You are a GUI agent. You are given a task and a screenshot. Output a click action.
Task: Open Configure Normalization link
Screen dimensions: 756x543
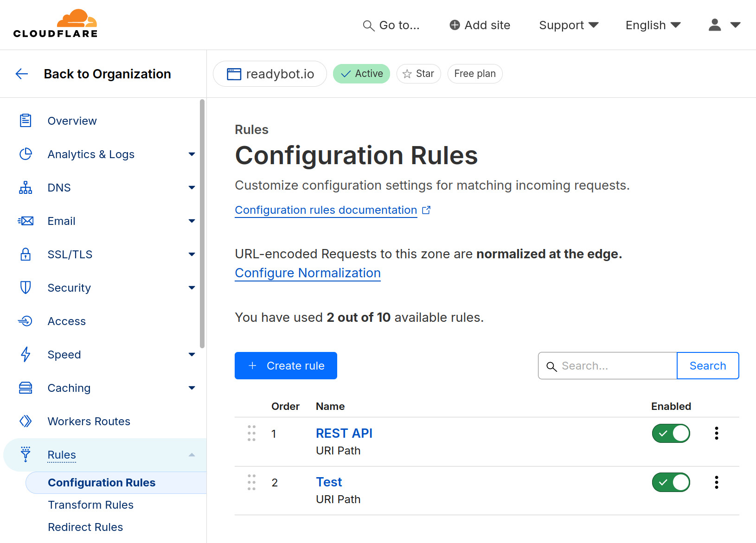(308, 273)
